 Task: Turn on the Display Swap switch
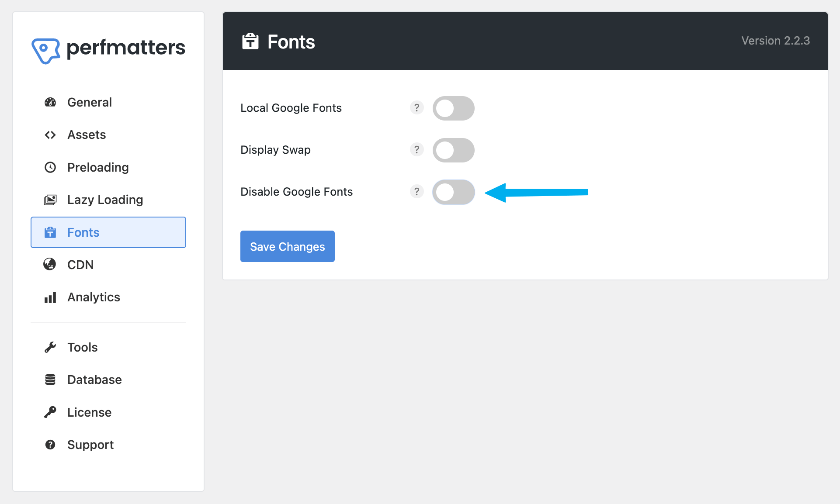[x=453, y=150]
